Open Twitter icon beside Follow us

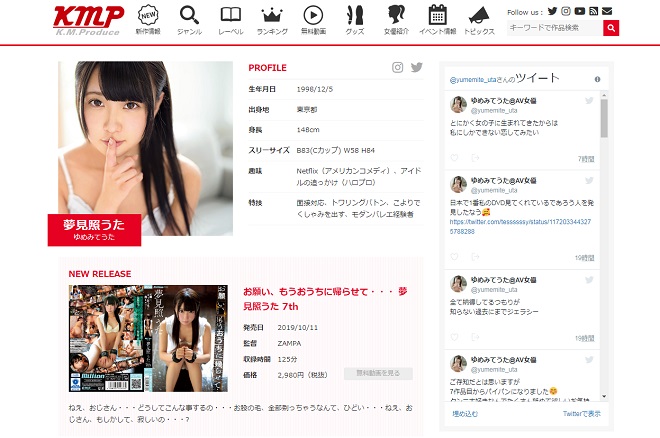552,11
